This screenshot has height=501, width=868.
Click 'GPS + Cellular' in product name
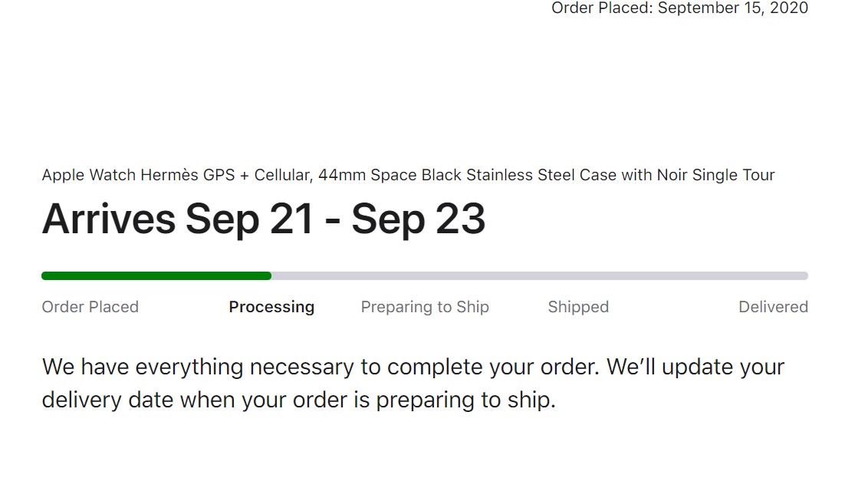pos(256,175)
